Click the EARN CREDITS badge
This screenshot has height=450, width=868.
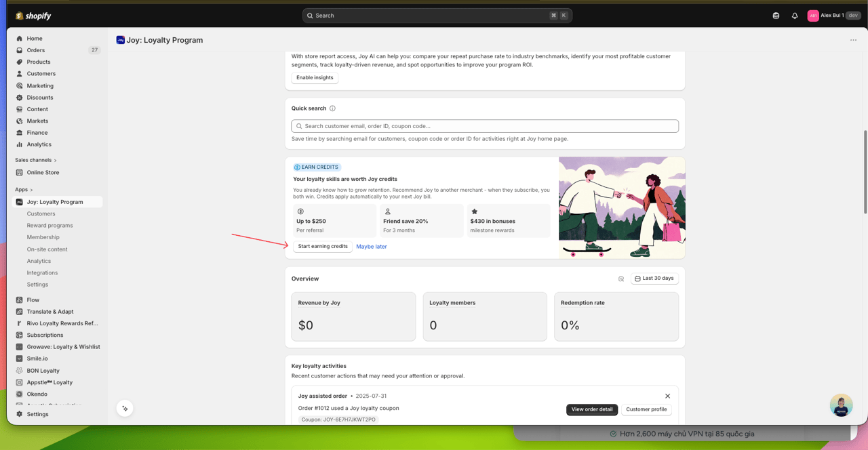coord(317,167)
